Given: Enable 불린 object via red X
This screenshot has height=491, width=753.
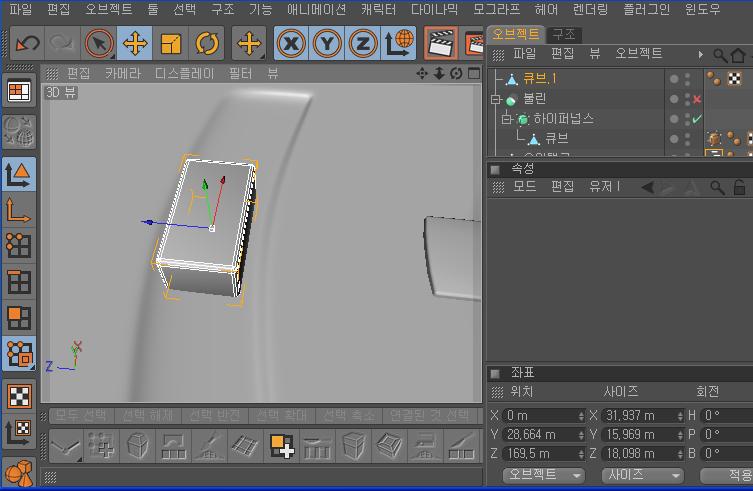Looking at the screenshot, I should (697, 99).
